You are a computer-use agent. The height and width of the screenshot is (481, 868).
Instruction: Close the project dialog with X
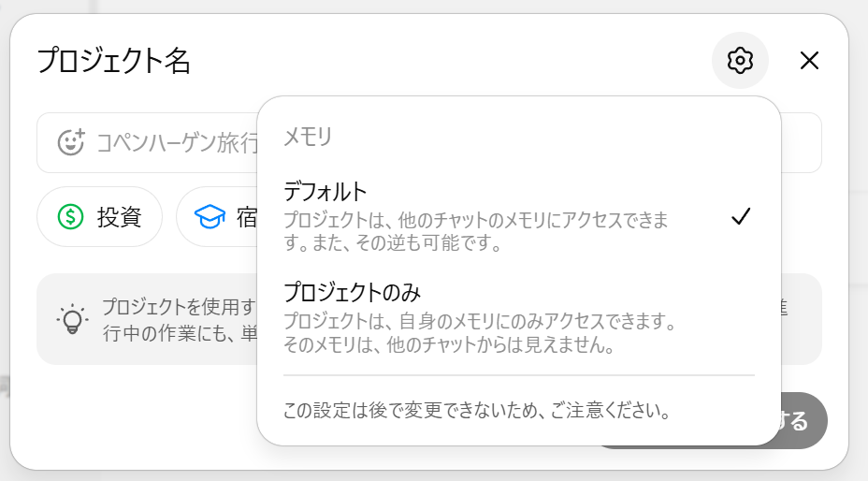click(x=809, y=61)
